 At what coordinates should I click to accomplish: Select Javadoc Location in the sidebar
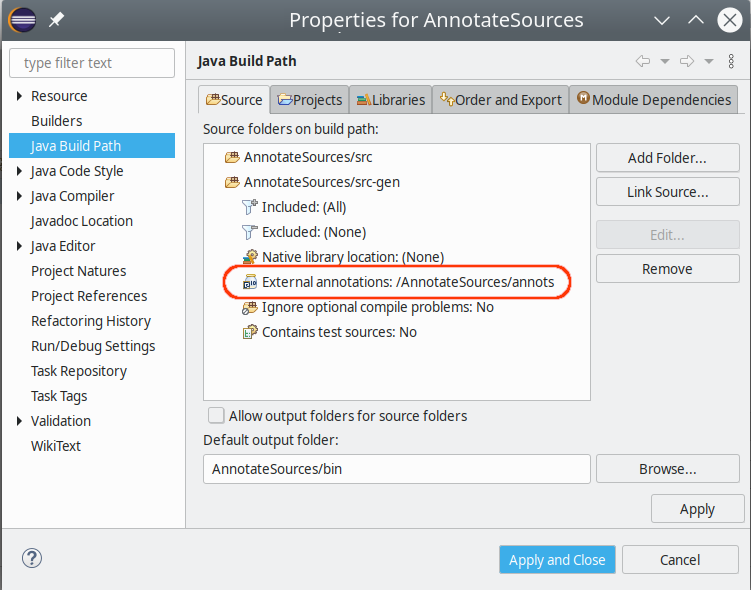[x=82, y=221]
